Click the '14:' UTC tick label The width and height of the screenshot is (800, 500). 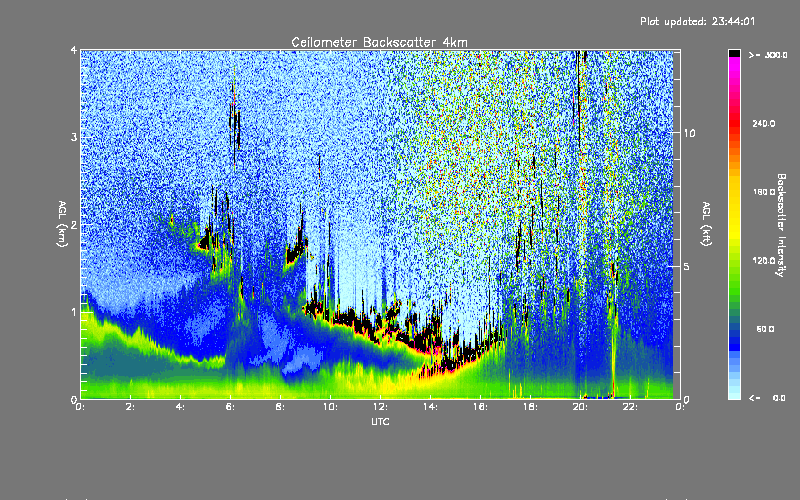431,407
